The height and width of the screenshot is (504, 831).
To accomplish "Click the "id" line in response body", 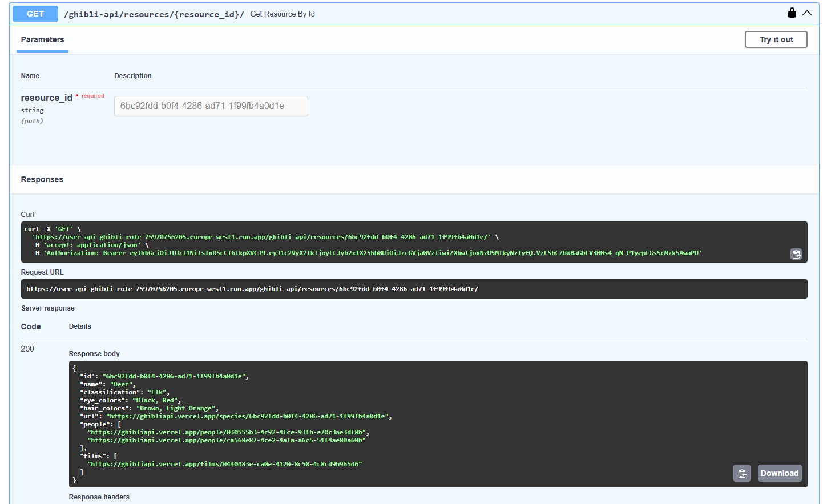I will [164, 376].
